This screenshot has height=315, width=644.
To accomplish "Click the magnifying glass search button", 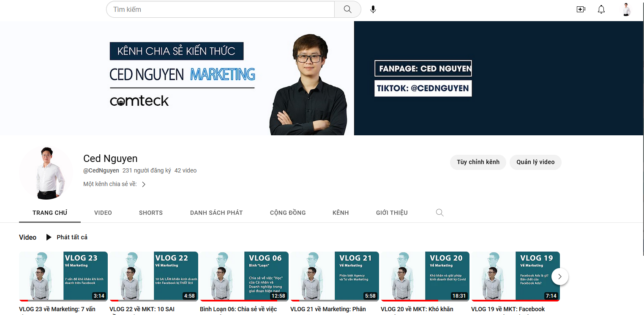I will [x=347, y=9].
